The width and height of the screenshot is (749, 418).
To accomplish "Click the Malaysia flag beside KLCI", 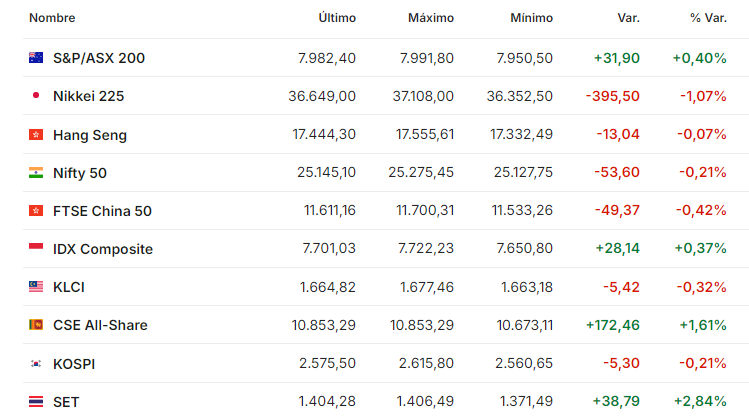I will [x=36, y=287].
